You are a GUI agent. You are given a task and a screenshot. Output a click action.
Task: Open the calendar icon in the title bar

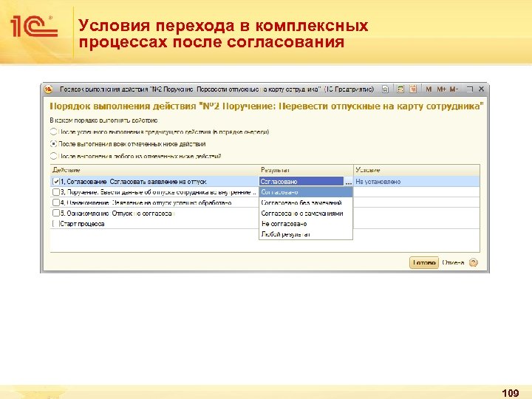tap(413, 89)
